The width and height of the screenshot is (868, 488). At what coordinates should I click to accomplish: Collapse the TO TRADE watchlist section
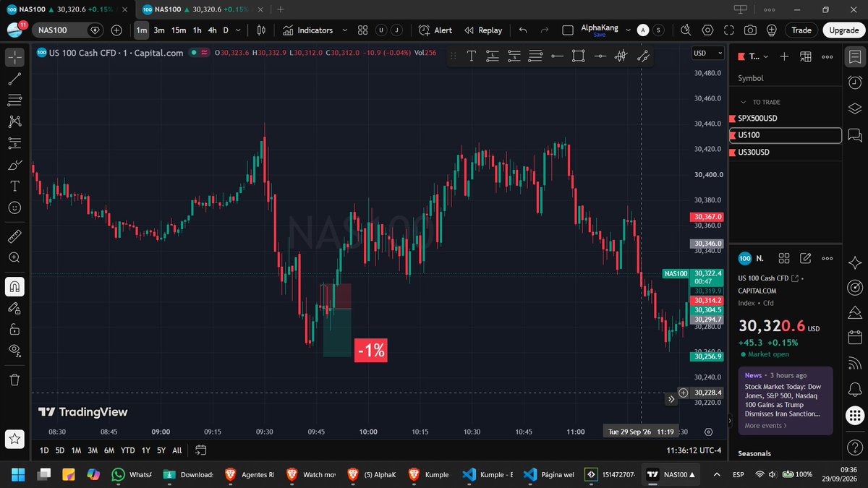click(x=743, y=102)
